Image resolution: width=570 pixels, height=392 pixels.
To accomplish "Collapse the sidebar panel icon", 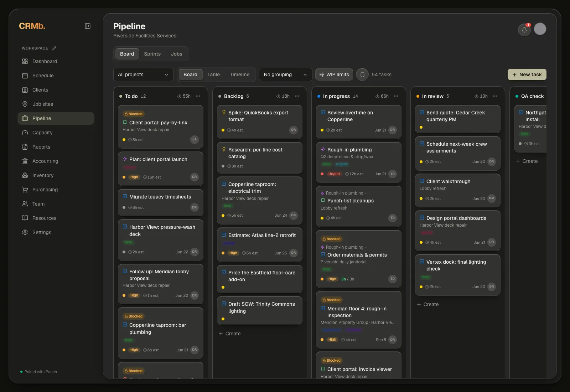I will click(88, 26).
